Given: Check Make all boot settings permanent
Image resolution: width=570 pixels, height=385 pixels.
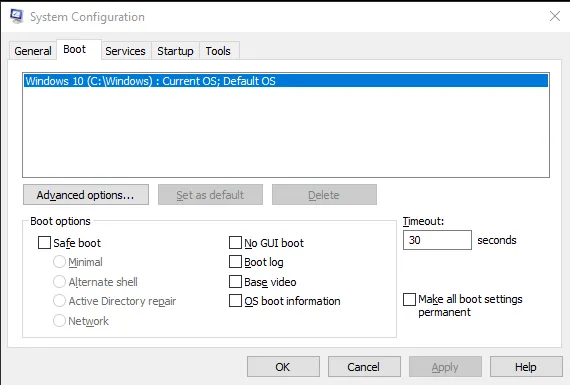Looking at the screenshot, I should [409, 300].
